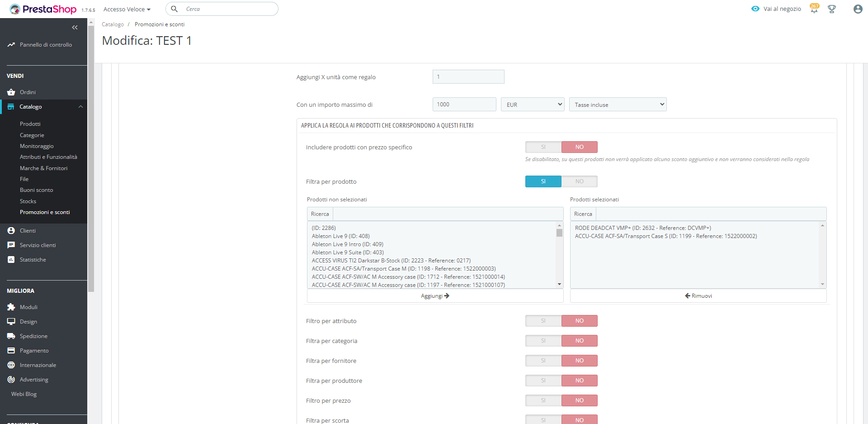Click the Ricerca field for Prodotti non selezionati
The image size is (868, 424).
point(448,214)
